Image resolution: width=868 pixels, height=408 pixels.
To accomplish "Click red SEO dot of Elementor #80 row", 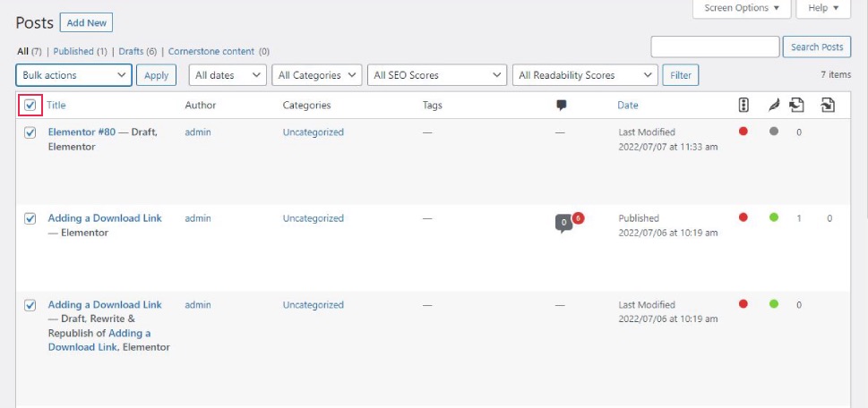I will coord(743,131).
